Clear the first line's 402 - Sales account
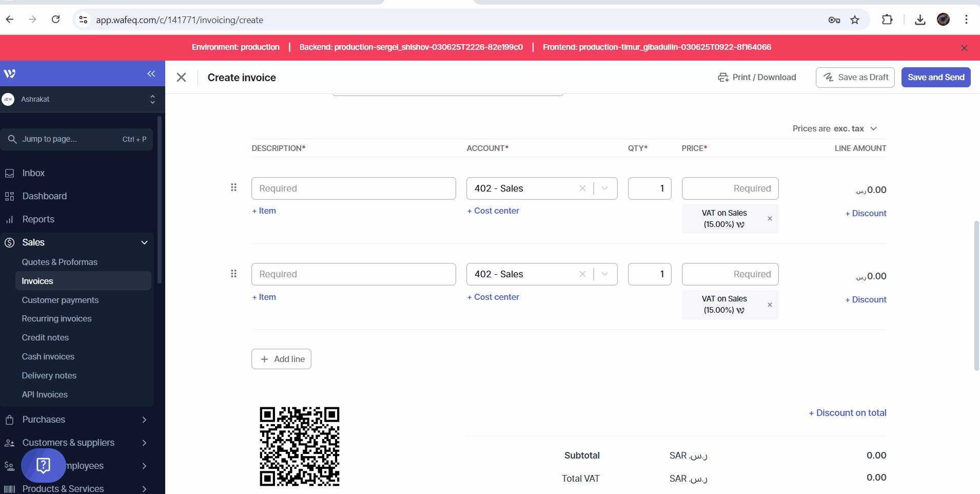 pos(582,188)
